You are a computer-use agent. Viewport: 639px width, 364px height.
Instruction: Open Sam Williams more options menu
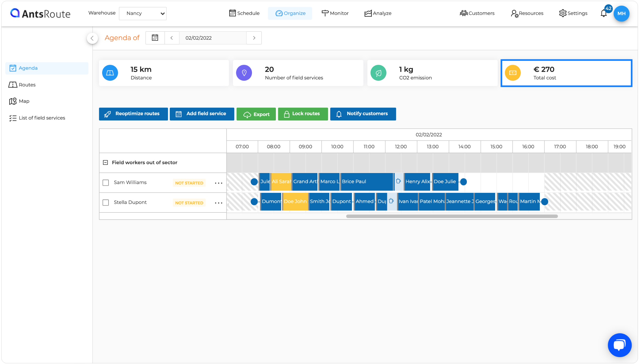pyautogui.click(x=219, y=183)
